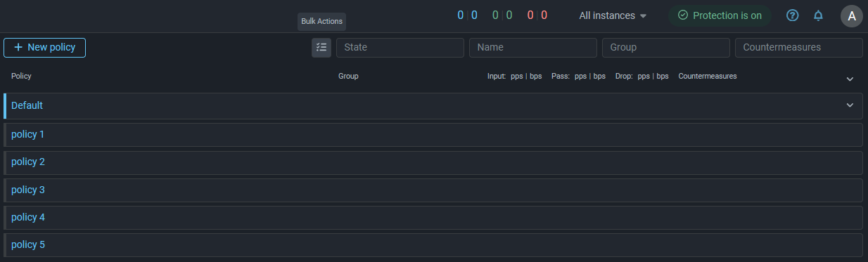Toggle the Protection is on status
This screenshot has height=262, width=868.
[x=720, y=15]
